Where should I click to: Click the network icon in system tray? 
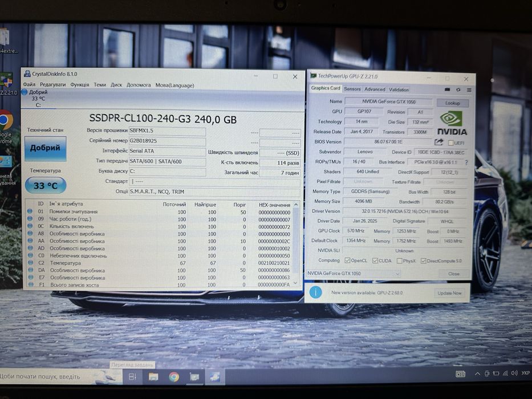[505, 373]
